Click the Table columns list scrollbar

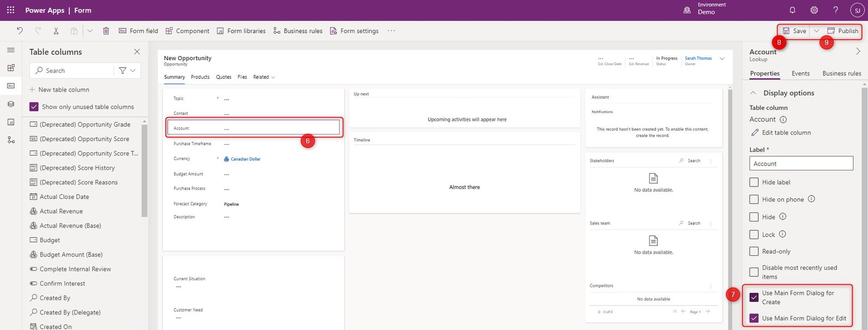point(144,171)
